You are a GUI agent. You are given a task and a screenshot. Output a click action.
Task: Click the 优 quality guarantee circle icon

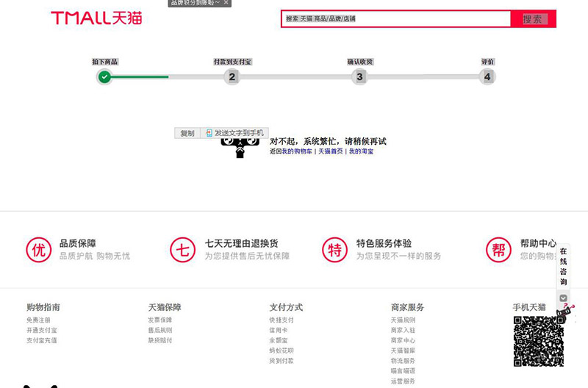pos(37,250)
